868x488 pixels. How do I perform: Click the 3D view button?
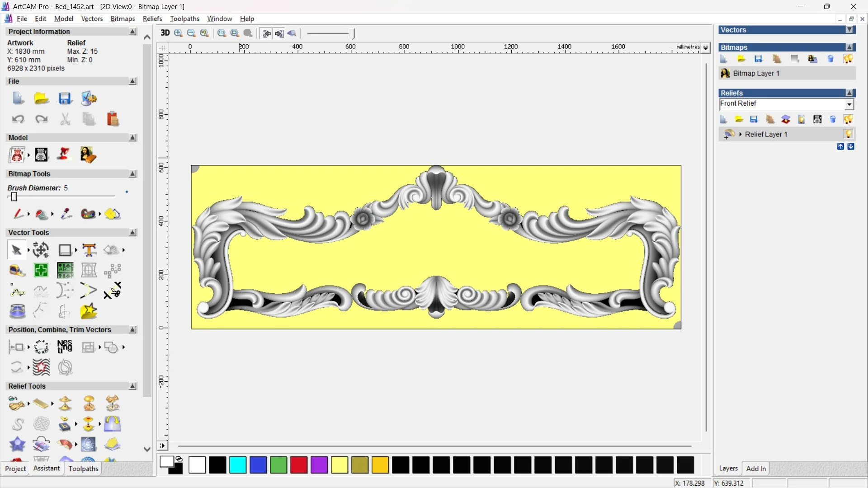pyautogui.click(x=165, y=33)
